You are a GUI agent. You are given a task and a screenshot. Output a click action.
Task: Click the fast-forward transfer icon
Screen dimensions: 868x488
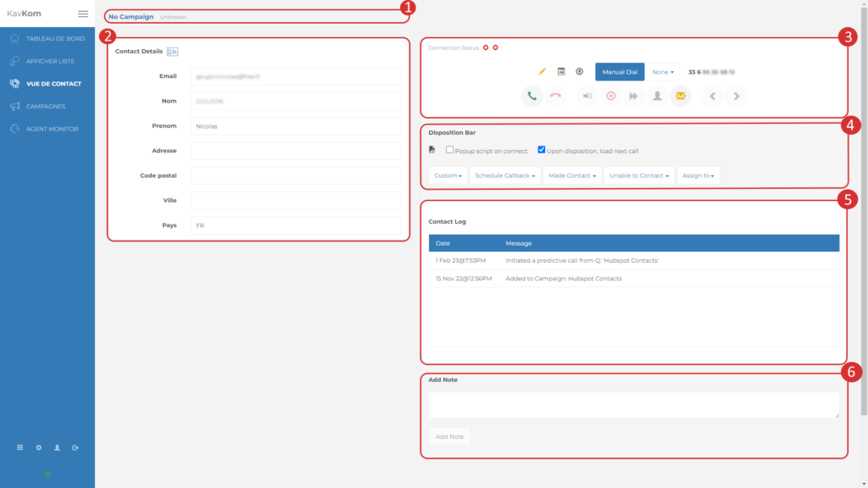[632, 96]
